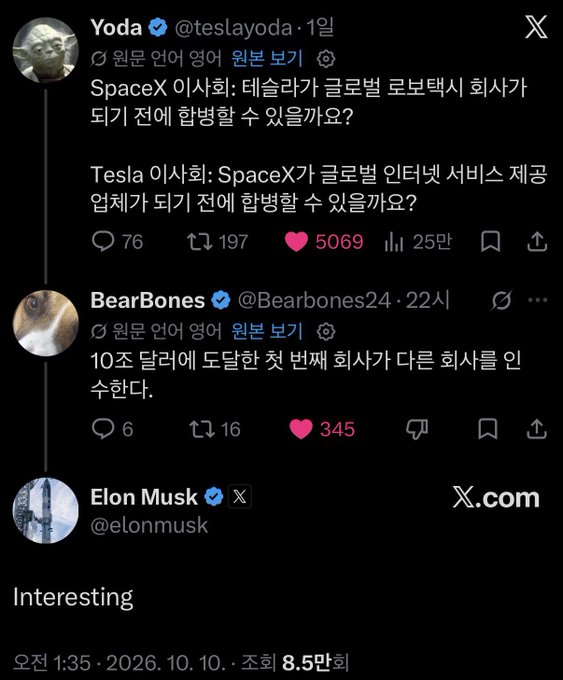This screenshot has height=680, width=563.
Task: Click 원본 보기 link on BearBones' reply
Action: pos(267,331)
